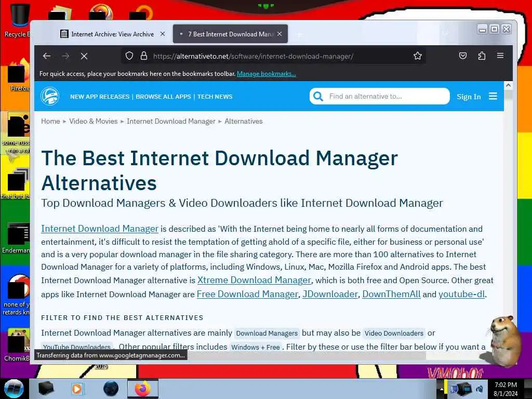This screenshot has height=399, width=532.
Task: Click the search magnifier icon
Action: coord(318,96)
